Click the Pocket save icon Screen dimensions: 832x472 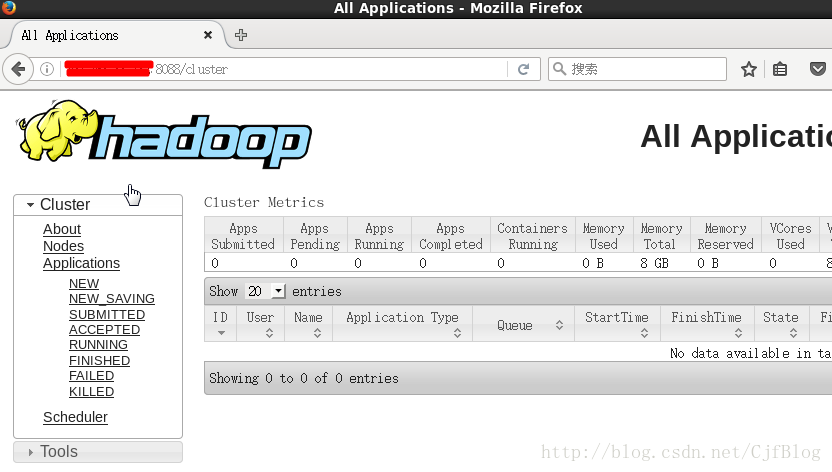click(818, 69)
